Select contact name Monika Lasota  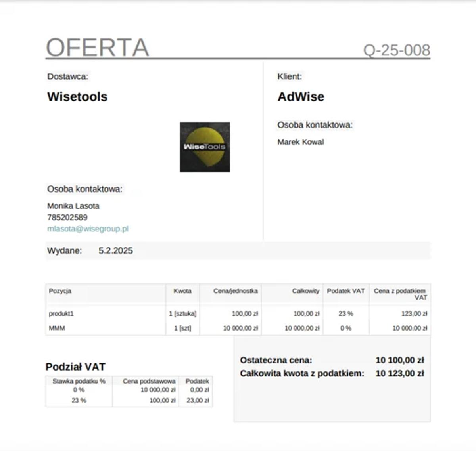pos(73,206)
